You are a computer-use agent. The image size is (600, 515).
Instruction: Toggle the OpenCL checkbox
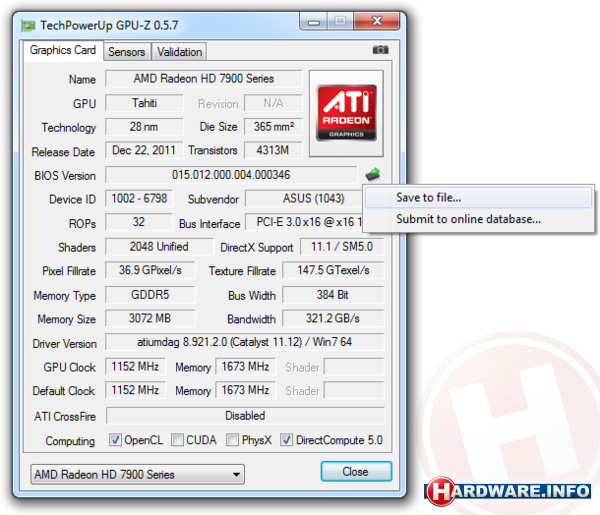coord(115,440)
